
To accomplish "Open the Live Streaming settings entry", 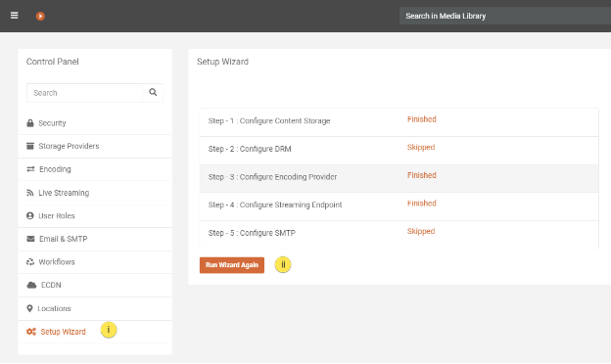I will 95,193.
